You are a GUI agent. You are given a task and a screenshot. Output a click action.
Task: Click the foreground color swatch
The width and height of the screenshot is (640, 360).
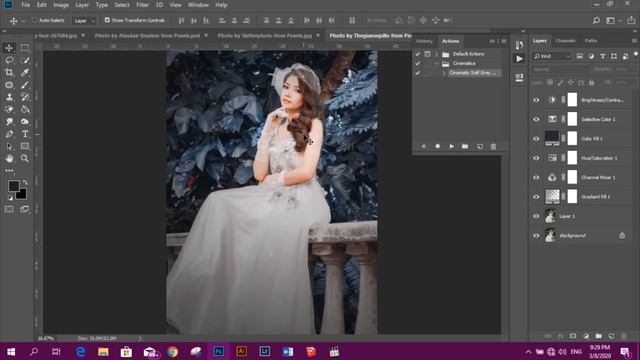(x=13, y=186)
